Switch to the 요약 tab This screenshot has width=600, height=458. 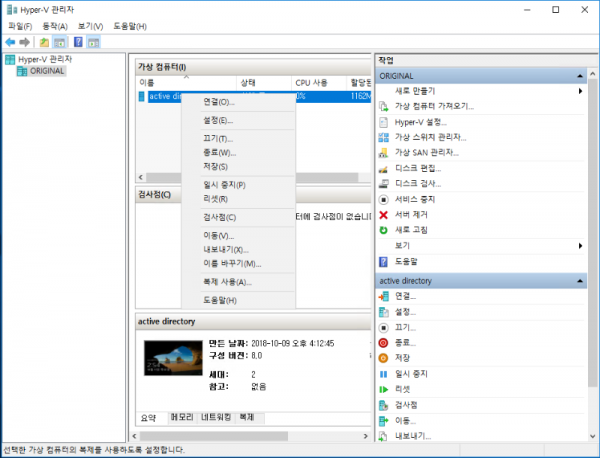(x=148, y=418)
